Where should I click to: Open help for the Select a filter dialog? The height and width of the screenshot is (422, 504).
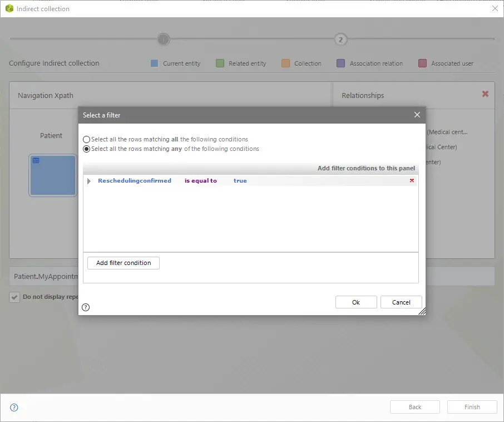click(86, 307)
